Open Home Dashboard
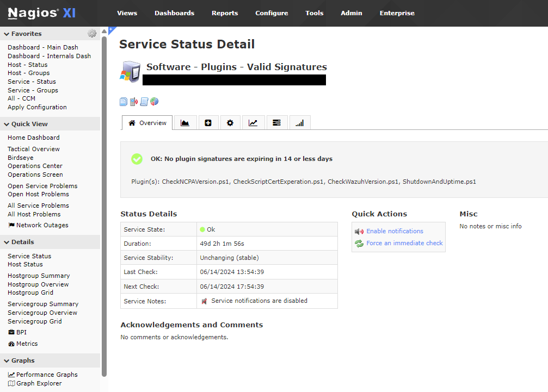This screenshot has width=548, height=392. [x=34, y=138]
